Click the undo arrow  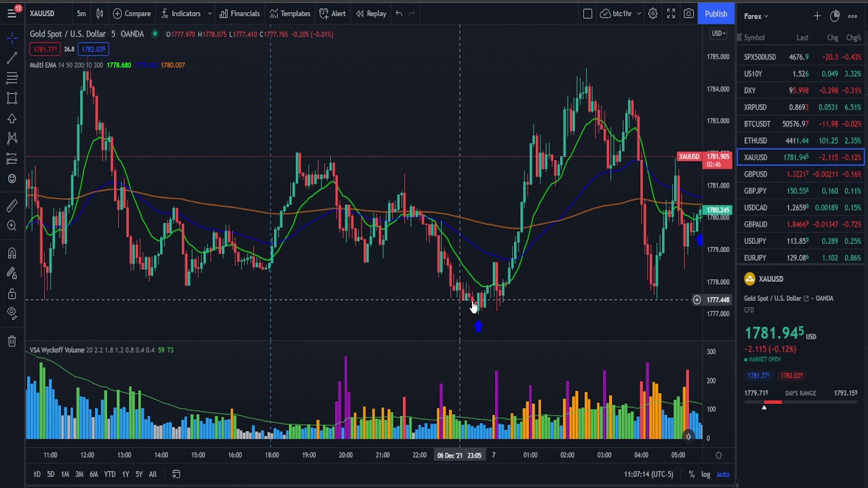pos(399,14)
